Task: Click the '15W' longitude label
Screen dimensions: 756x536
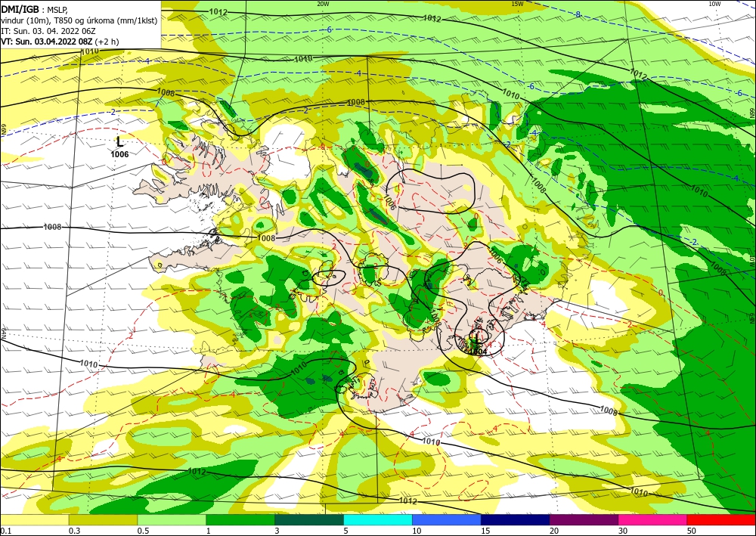Action: (517, 4)
